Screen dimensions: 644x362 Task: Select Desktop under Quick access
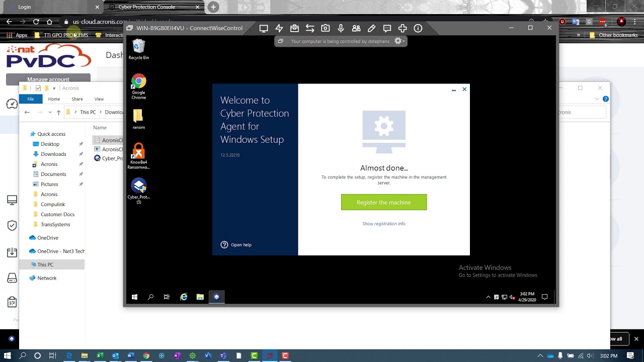[x=50, y=144]
